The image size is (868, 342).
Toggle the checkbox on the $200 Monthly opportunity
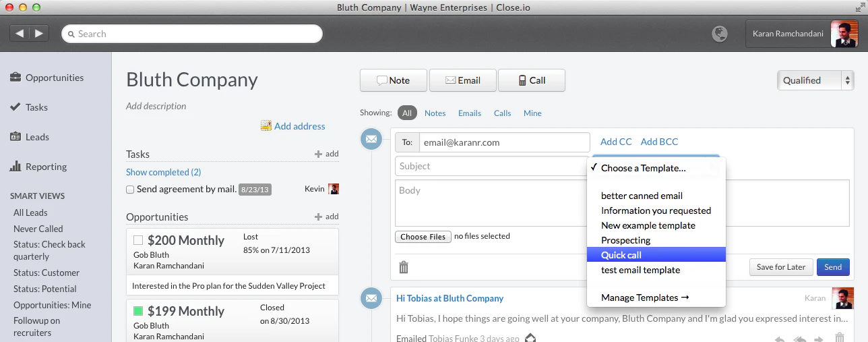(x=138, y=240)
